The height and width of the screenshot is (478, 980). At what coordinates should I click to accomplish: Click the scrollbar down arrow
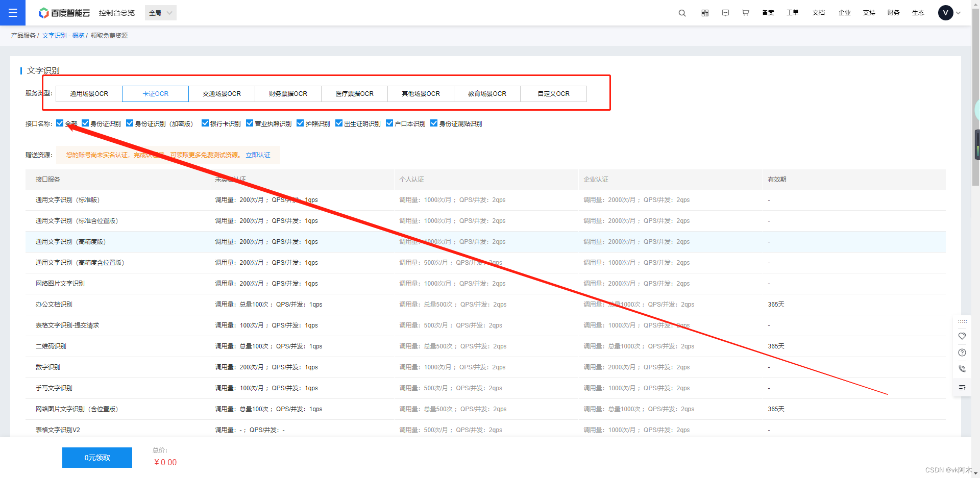pos(976,473)
